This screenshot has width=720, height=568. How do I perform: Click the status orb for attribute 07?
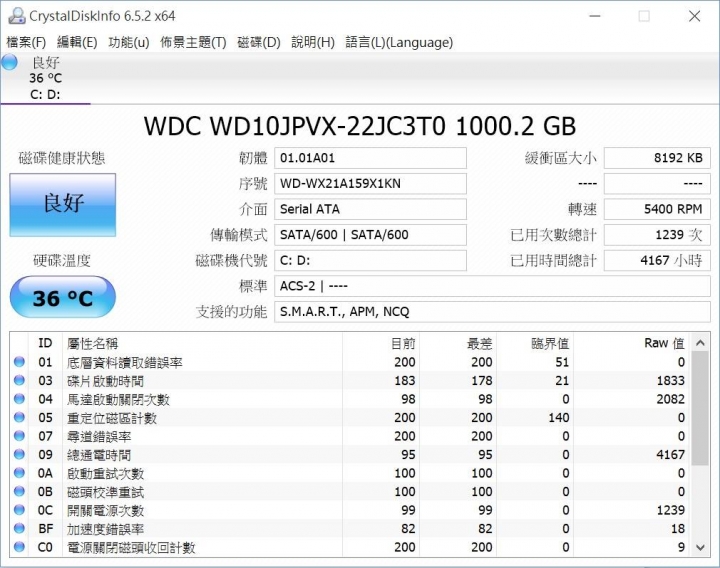pyautogui.click(x=19, y=436)
